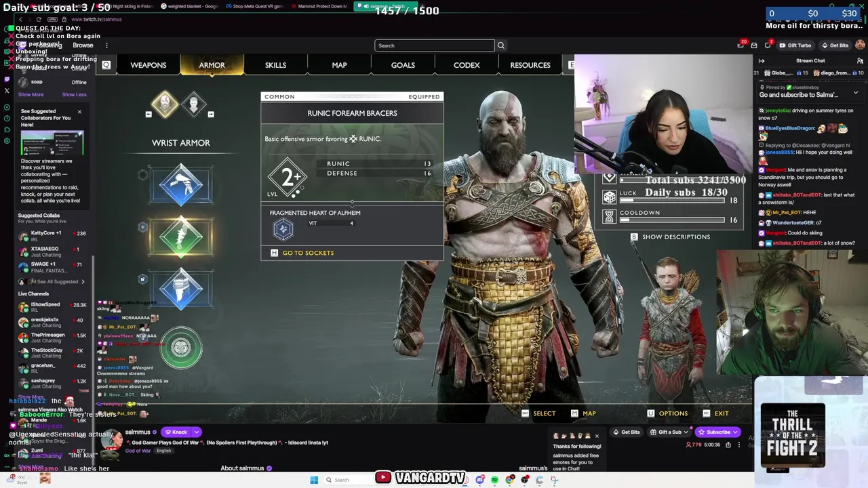Click the stream share icon near uptime
Viewport: 868px width, 488px height.
pos(728,445)
